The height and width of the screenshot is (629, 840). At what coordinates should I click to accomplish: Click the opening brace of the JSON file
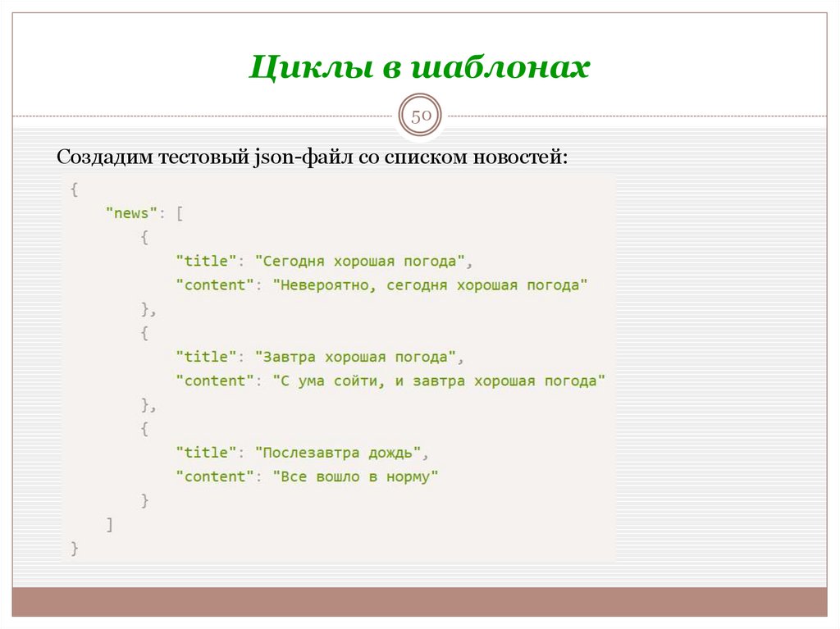point(75,189)
